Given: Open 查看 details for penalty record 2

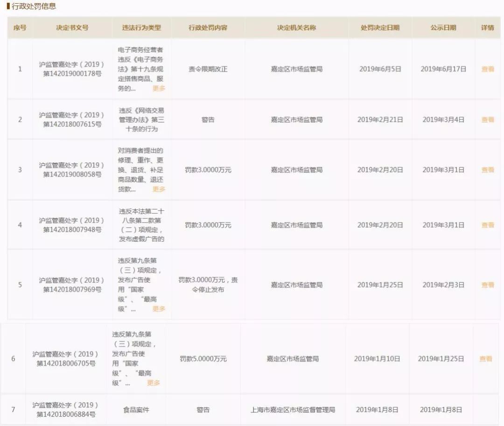Looking at the screenshot, I should click(x=488, y=120).
